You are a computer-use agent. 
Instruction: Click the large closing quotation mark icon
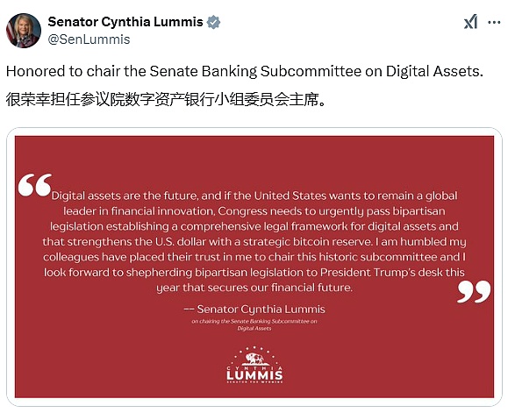[474, 291]
